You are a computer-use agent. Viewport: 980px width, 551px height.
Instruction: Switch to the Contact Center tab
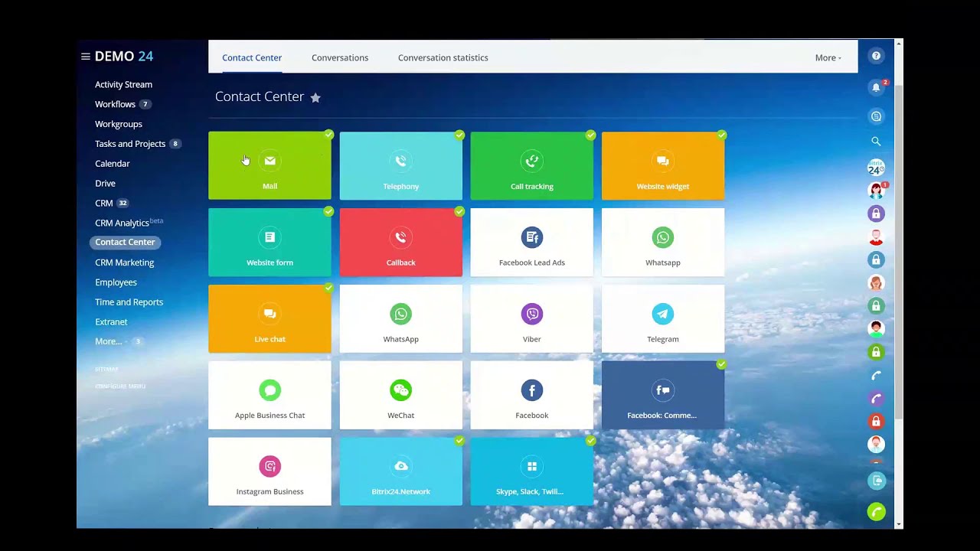point(252,57)
